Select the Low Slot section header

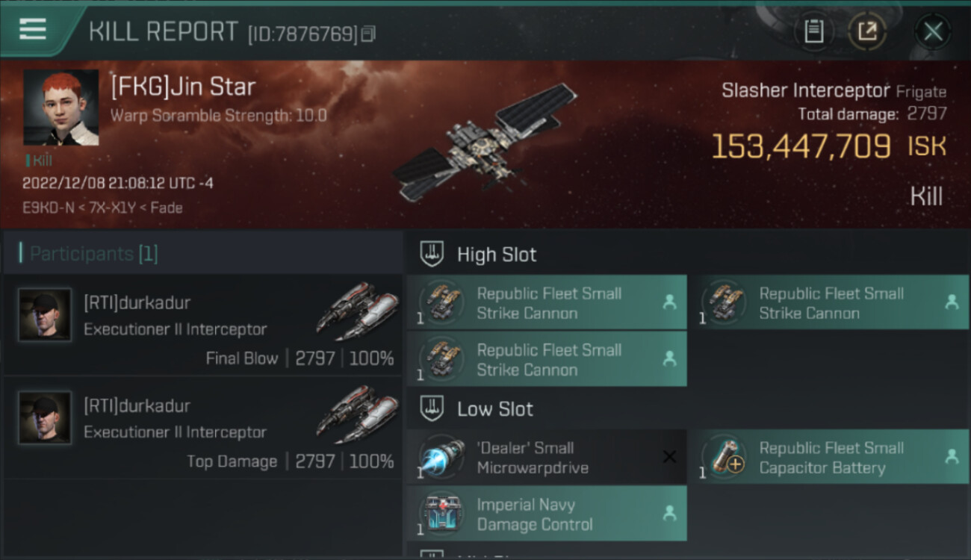495,409
